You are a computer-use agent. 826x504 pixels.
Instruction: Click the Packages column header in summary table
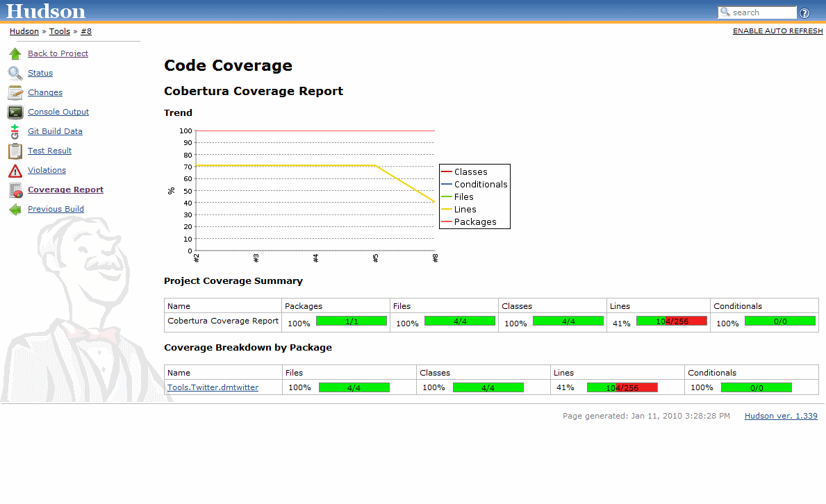point(336,306)
